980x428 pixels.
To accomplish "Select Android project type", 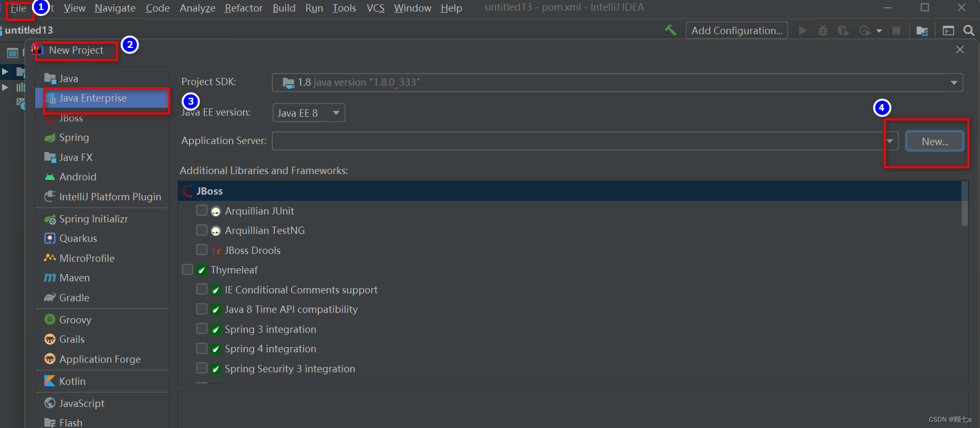I will coord(102,177).
